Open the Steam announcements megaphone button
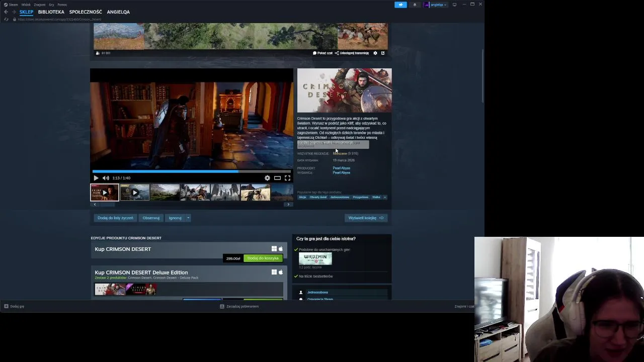 pos(400,5)
